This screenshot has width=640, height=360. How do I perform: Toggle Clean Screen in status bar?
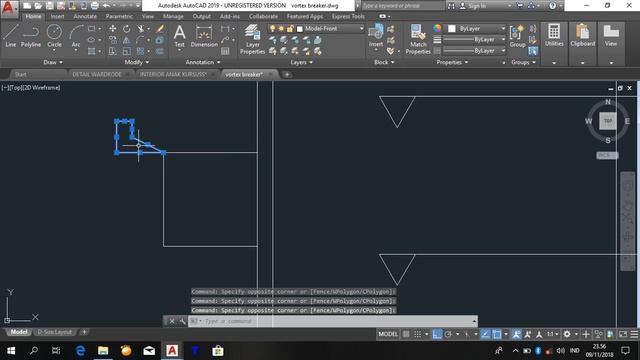623,334
